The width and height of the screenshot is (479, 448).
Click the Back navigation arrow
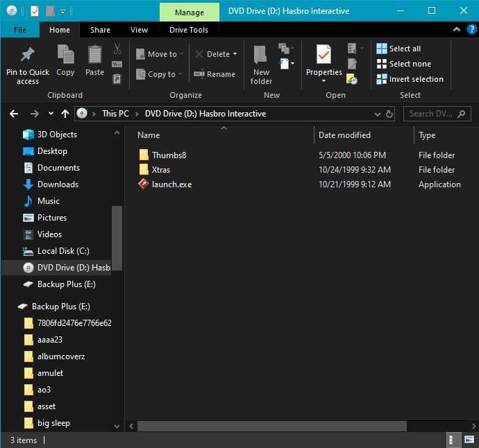pyautogui.click(x=14, y=114)
